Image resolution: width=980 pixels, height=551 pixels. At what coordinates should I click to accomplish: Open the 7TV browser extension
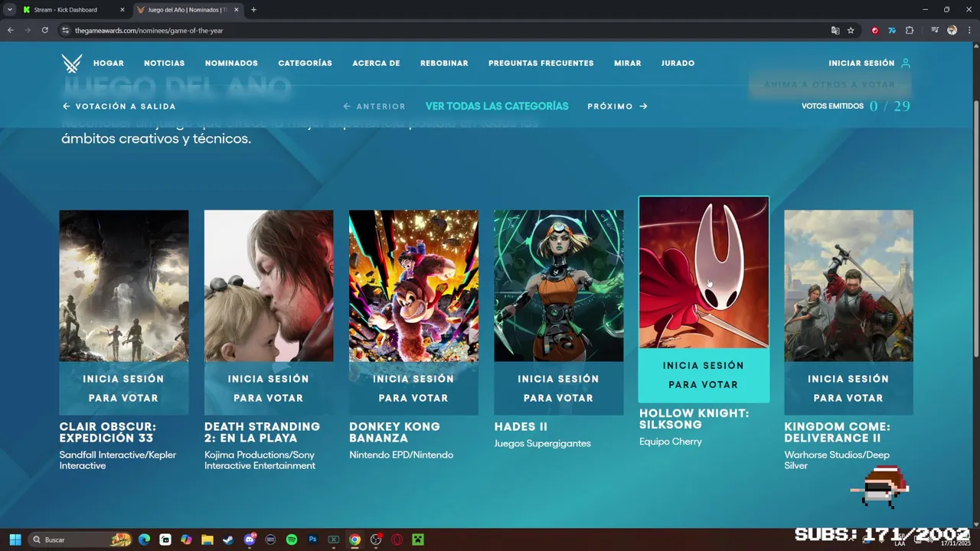pyautogui.click(x=892, y=31)
